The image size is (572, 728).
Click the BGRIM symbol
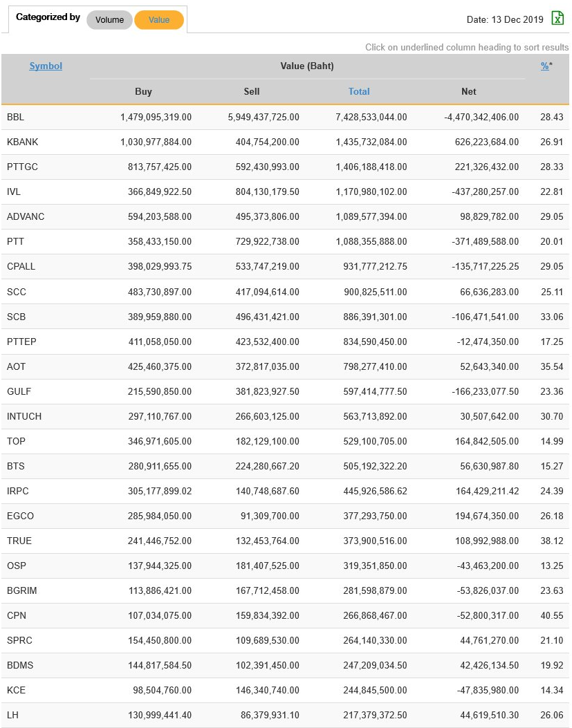point(21,590)
